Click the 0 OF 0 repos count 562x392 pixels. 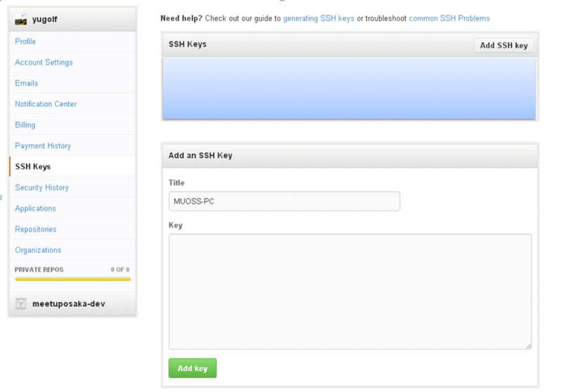[x=120, y=270]
